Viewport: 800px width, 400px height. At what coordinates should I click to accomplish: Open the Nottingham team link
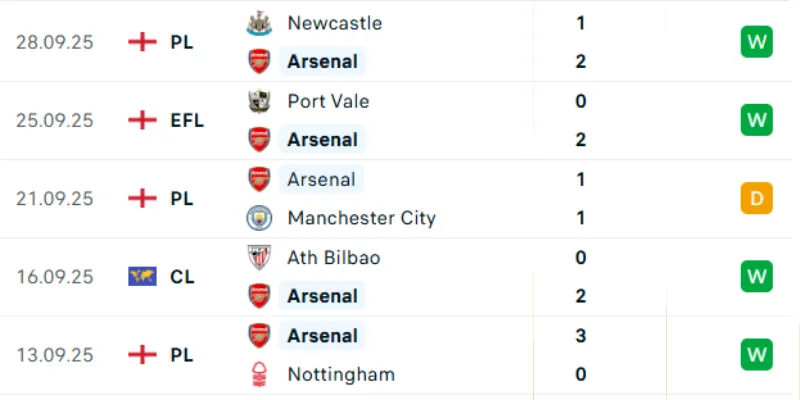pyautogui.click(x=340, y=375)
